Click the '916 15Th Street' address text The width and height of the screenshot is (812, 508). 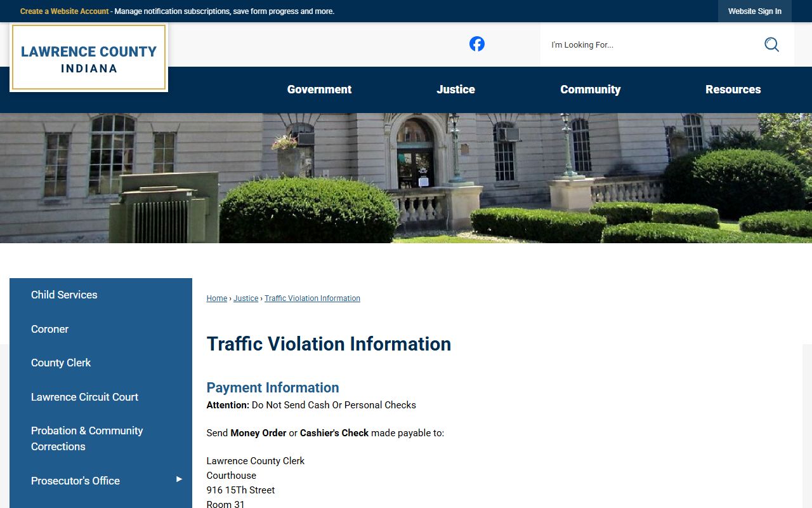click(x=241, y=490)
